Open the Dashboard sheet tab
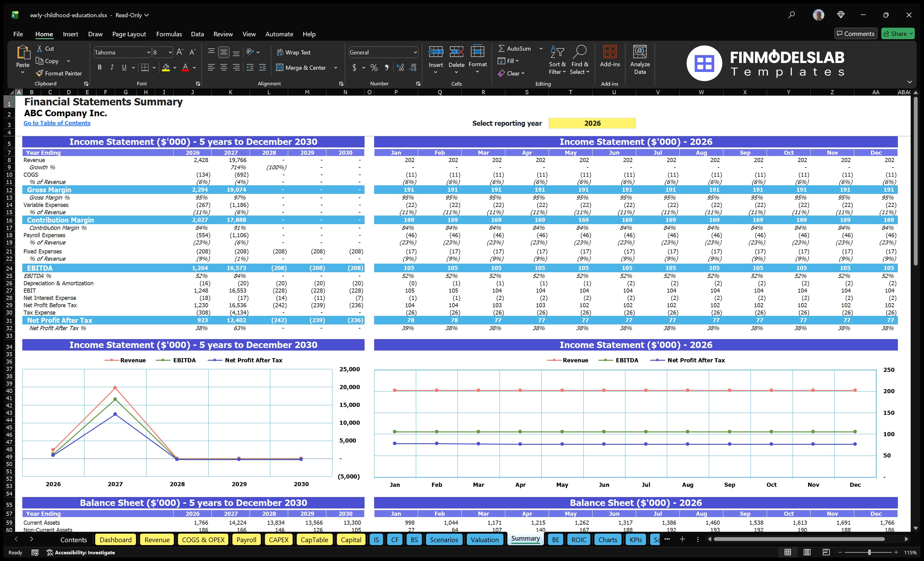This screenshot has height=561, width=924. click(x=116, y=540)
